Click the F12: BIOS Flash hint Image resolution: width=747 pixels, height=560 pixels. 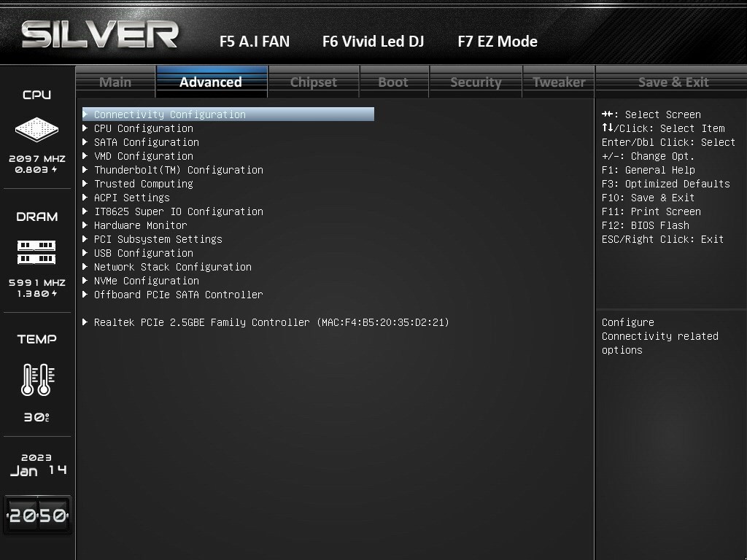click(645, 225)
